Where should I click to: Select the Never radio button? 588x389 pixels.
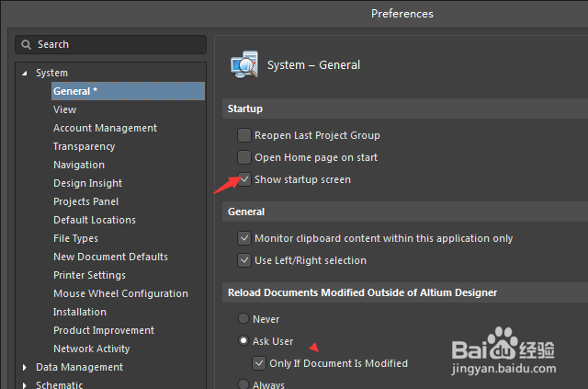pos(243,319)
